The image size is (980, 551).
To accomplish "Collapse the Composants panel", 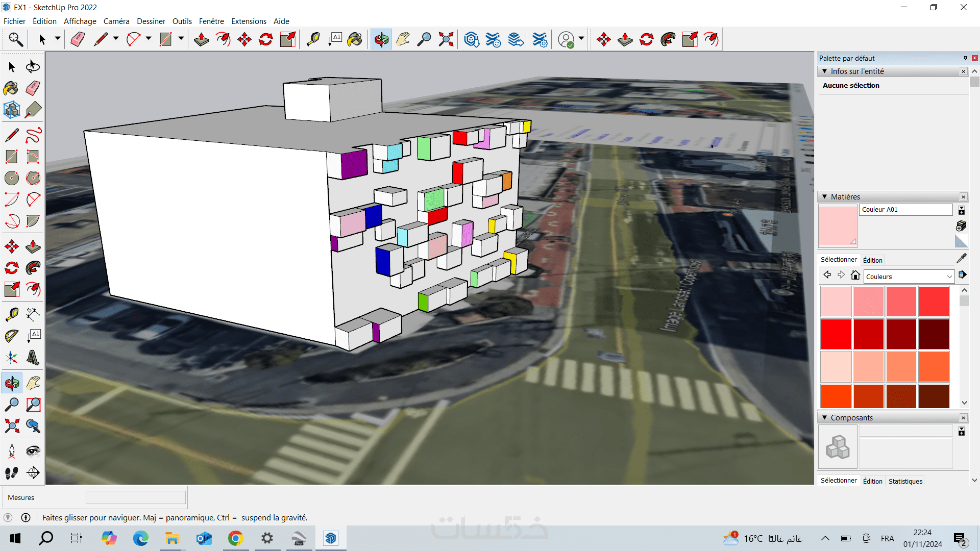I will click(x=824, y=418).
